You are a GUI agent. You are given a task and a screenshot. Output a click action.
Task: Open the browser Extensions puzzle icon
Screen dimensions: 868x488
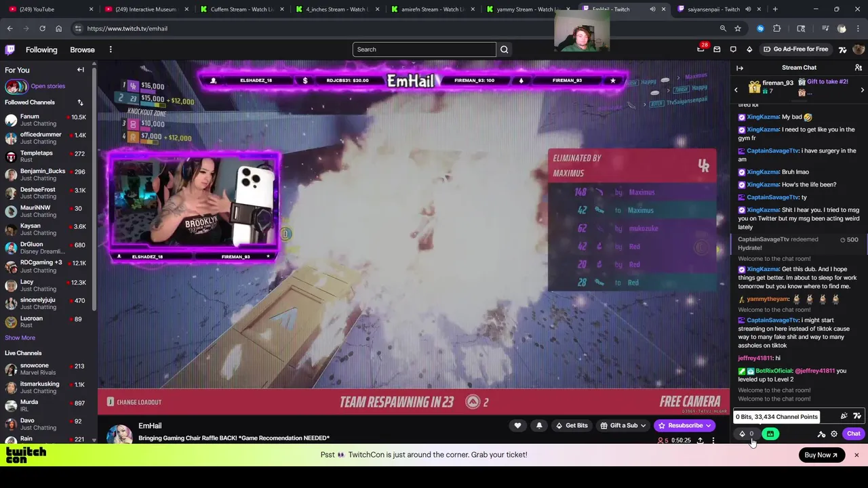click(777, 28)
